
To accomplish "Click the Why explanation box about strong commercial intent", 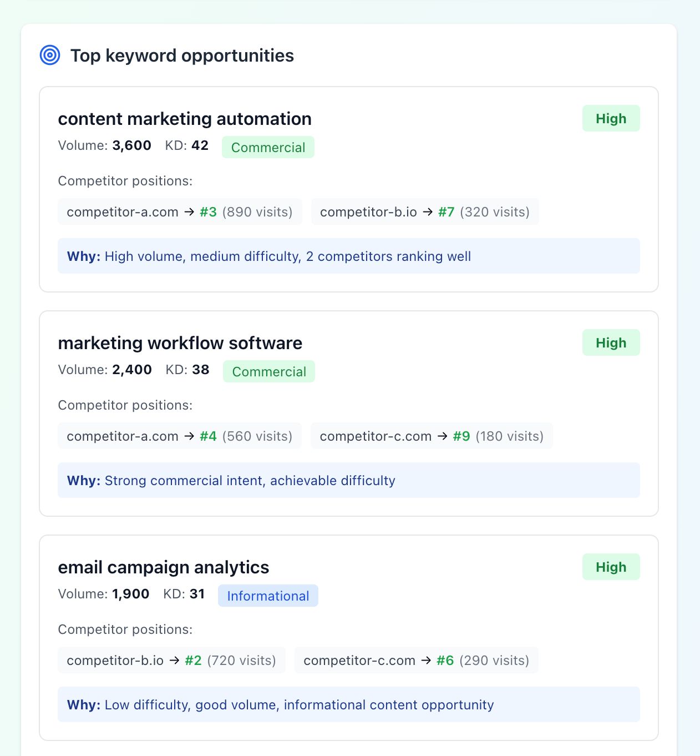I will [348, 480].
